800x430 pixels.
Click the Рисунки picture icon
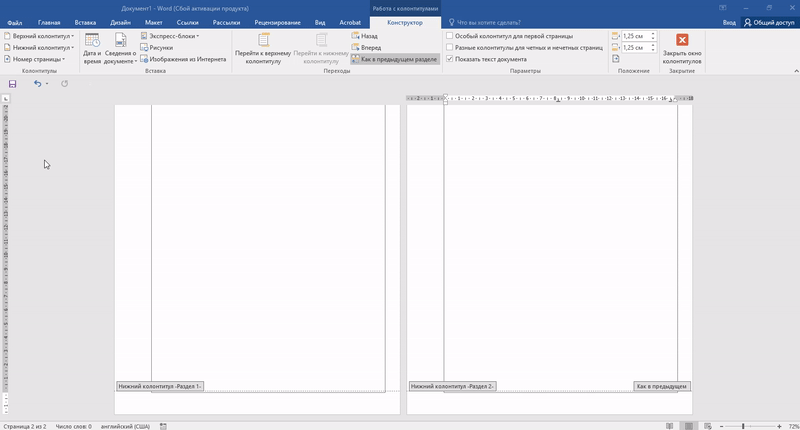[x=143, y=47]
